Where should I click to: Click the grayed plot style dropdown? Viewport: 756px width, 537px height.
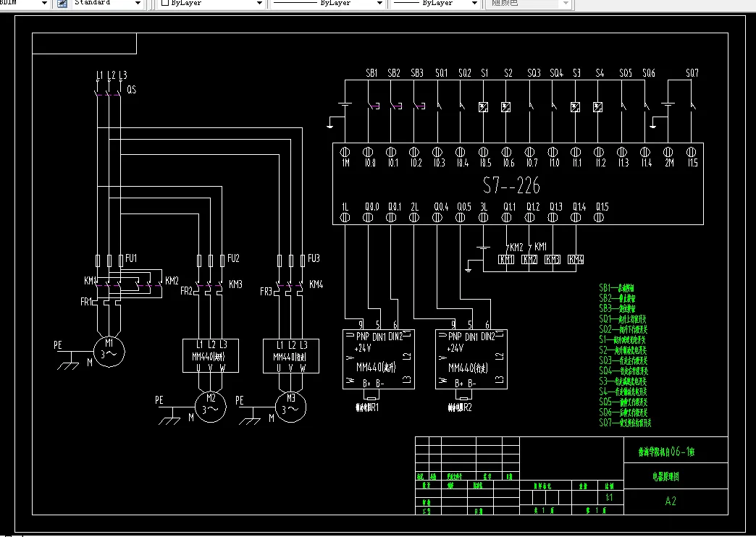(x=529, y=4)
